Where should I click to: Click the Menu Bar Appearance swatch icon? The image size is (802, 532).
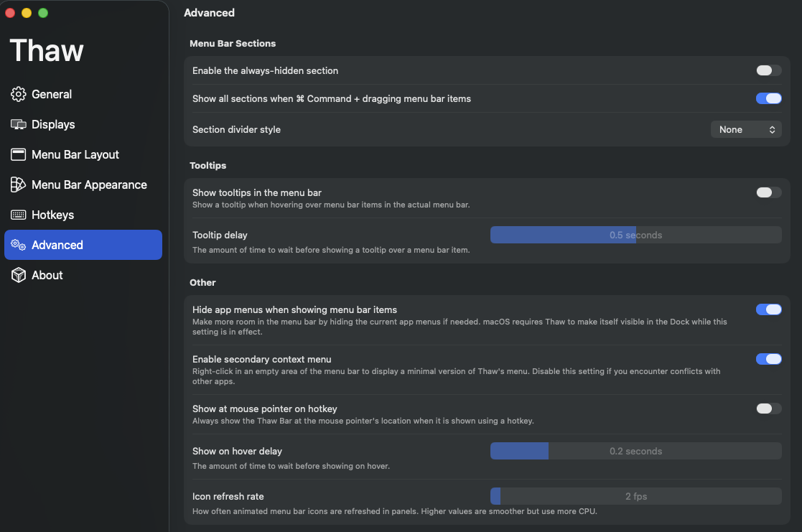pos(19,185)
